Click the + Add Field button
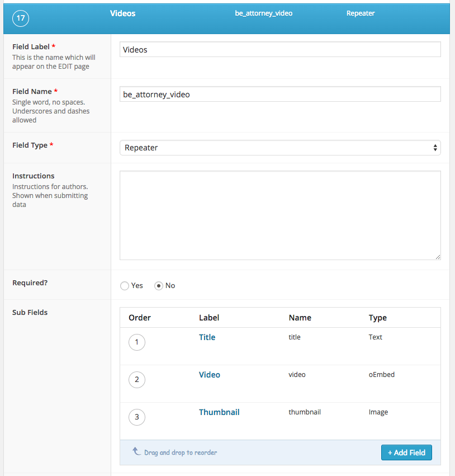Screen dimensions: 455x476 406,453
